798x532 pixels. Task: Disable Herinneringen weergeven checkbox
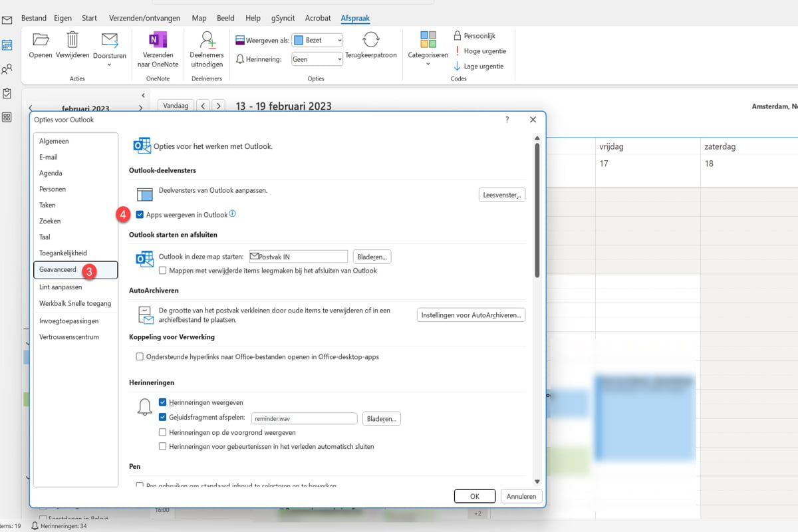163,402
